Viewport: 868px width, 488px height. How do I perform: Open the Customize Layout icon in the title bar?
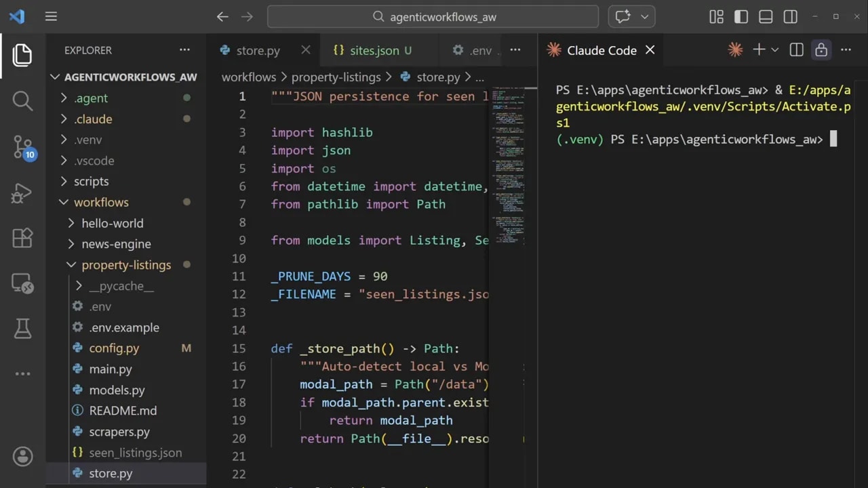click(x=716, y=17)
